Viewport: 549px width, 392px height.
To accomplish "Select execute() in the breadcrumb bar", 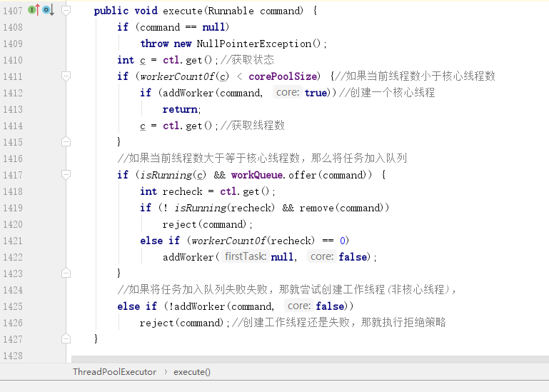I will click(192, 372).
